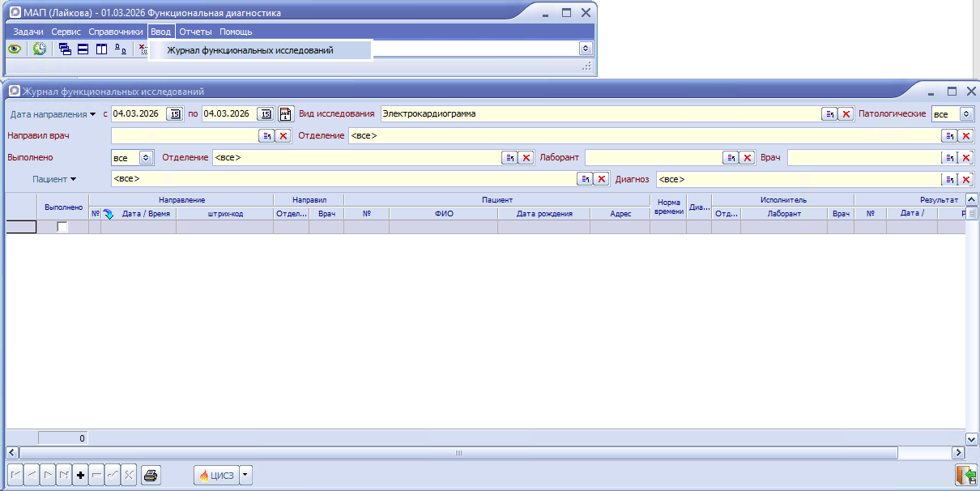The width and height of the screenshot is (980, 491).
Task: Toggle the Выполнено checkbox in first row
Action: pos(62,228)
